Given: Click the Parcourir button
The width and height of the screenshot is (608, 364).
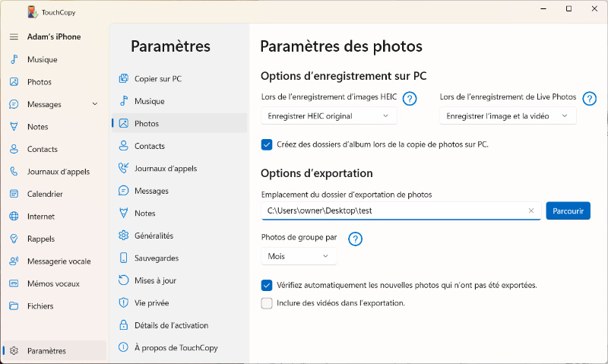Looking at the screenshot, I should click(568, 211).
